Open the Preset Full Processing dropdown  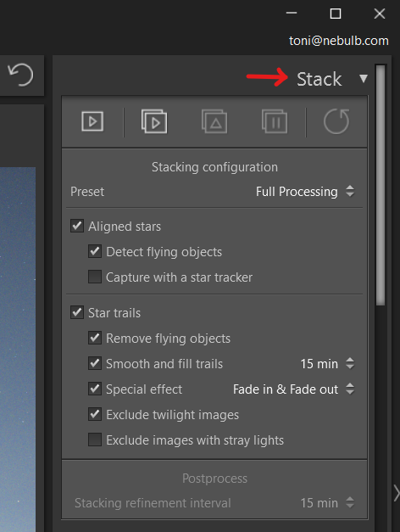click(305, 192)
